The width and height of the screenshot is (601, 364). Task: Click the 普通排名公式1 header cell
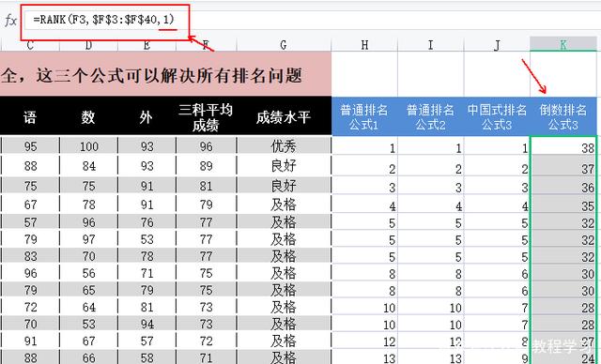pyautogui.click(x=364, y=116)
